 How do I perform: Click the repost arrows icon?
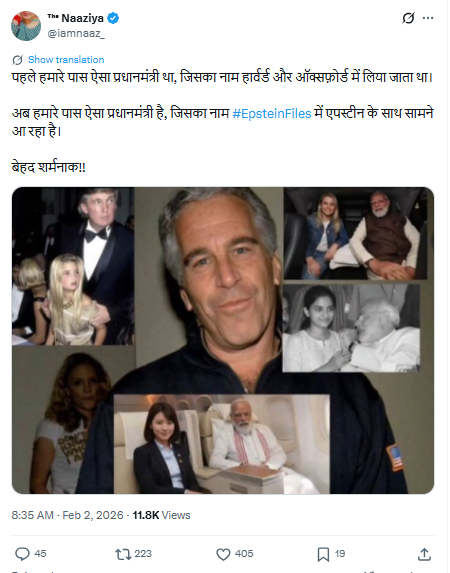[123, 554]
